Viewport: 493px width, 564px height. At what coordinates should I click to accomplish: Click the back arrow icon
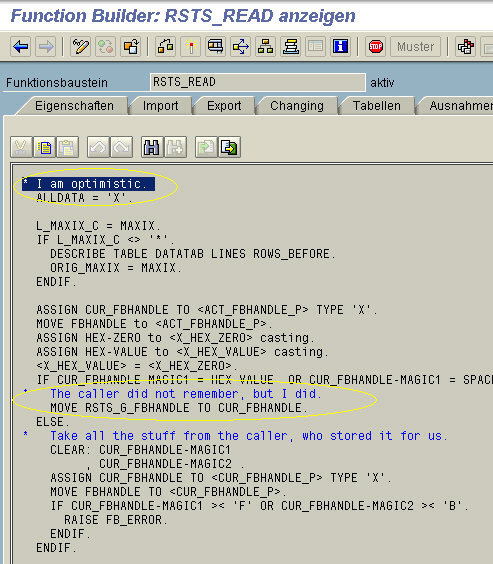(21, 47)
